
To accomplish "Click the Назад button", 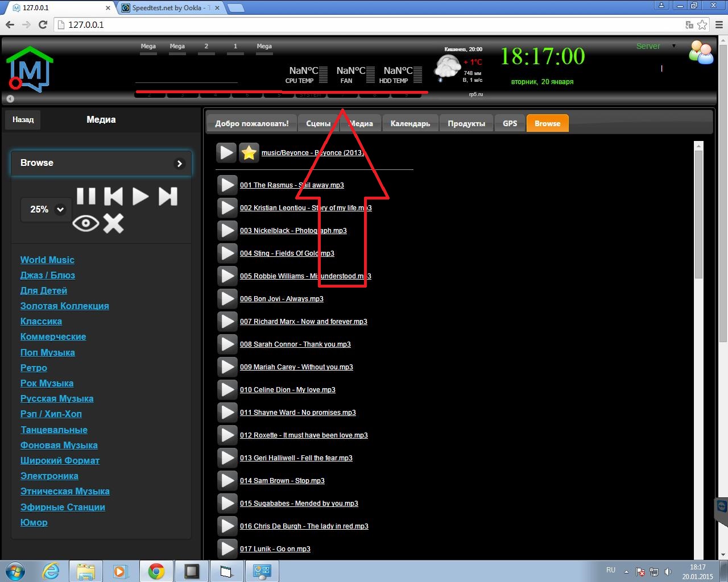I will pyautogui.click(x=22, y=119).
